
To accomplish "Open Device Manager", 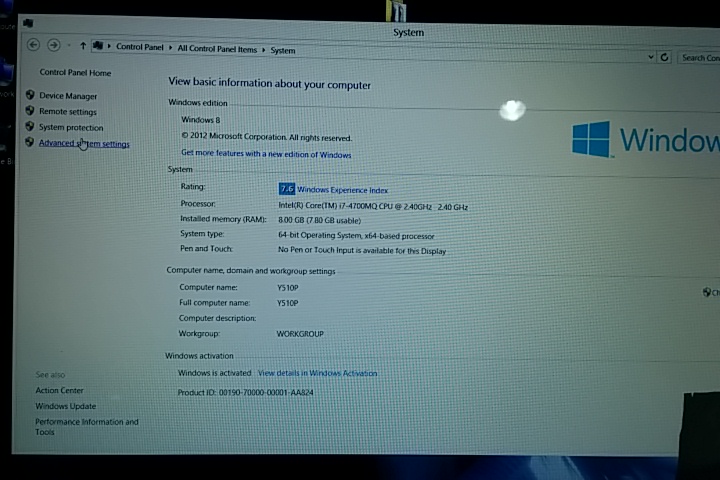I will (68, 96).
